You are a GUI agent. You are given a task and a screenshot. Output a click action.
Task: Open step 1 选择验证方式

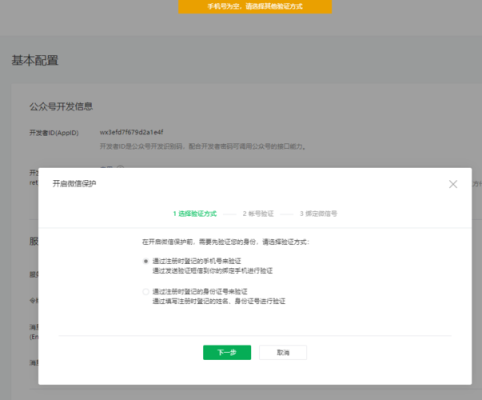195,214
